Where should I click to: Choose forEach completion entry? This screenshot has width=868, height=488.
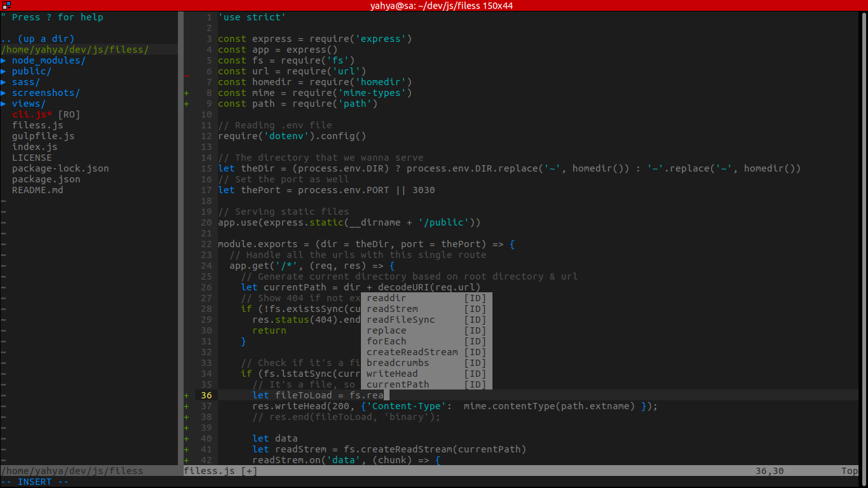pyautogui.click(x=426, y=341)
